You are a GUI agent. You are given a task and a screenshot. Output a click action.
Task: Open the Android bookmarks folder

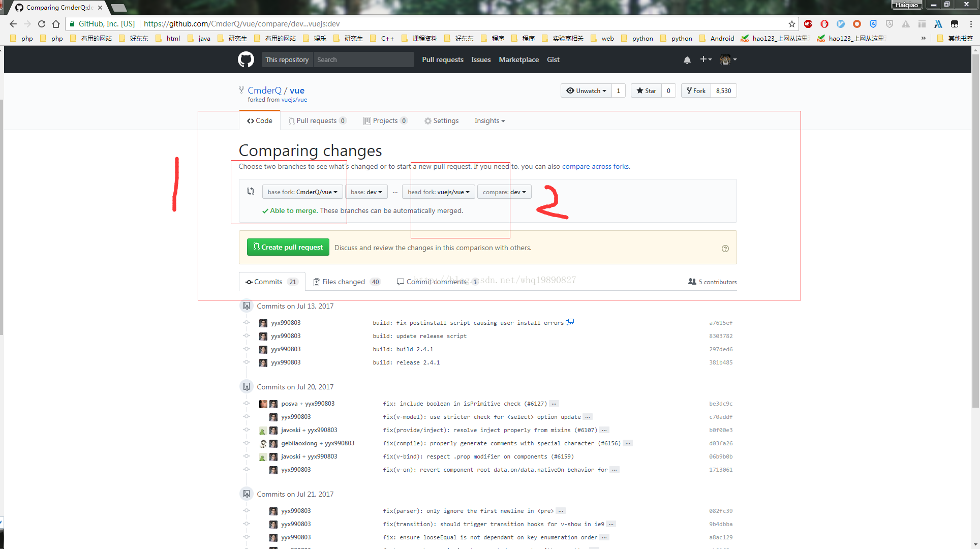(x=717, y=38)
